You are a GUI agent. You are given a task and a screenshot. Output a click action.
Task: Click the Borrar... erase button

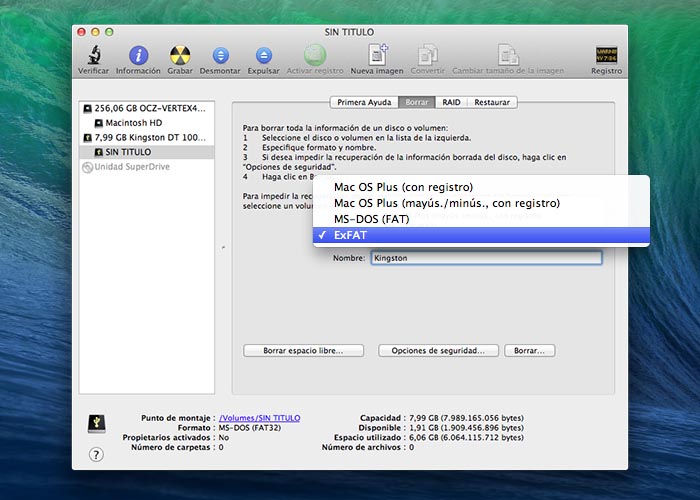529,351
